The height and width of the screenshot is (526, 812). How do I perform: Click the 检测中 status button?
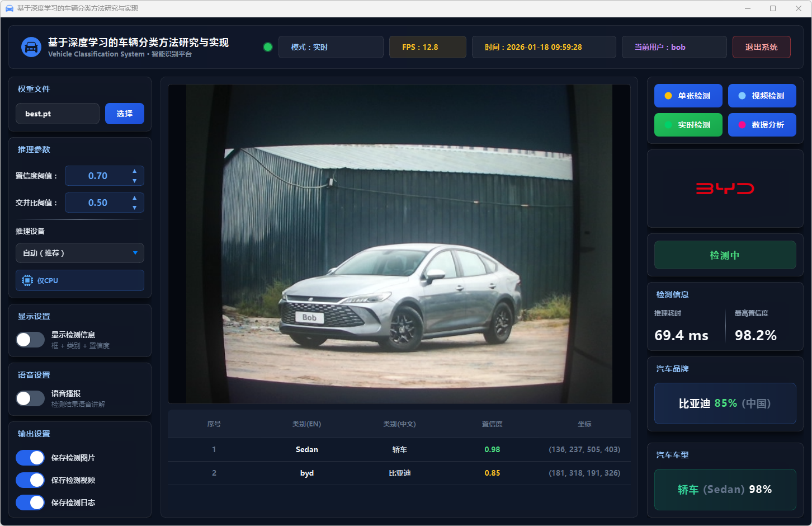725,255
